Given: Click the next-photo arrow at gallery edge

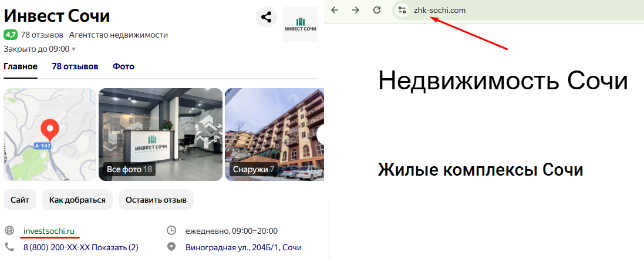Looking at the screenshot, I should (x=321, y=135).
